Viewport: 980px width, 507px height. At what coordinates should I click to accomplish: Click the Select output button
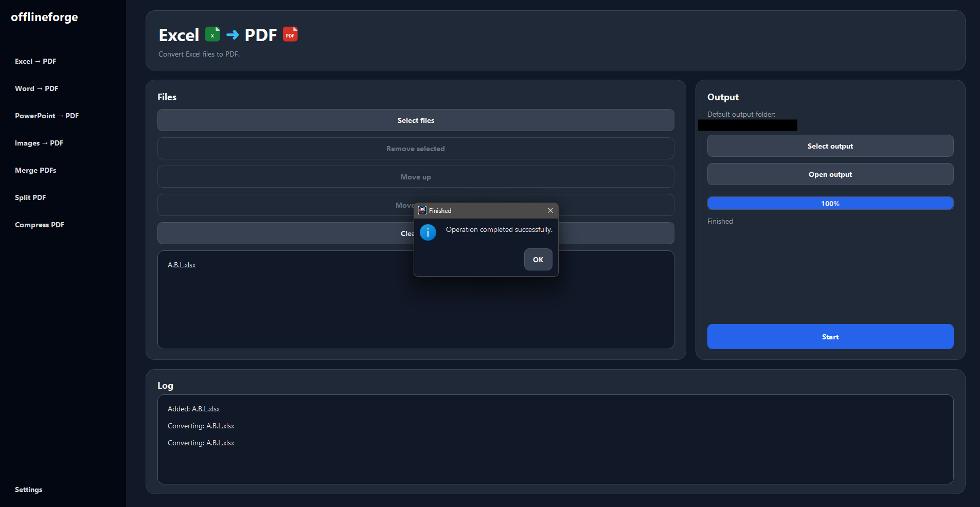click(x=830, y=146)
